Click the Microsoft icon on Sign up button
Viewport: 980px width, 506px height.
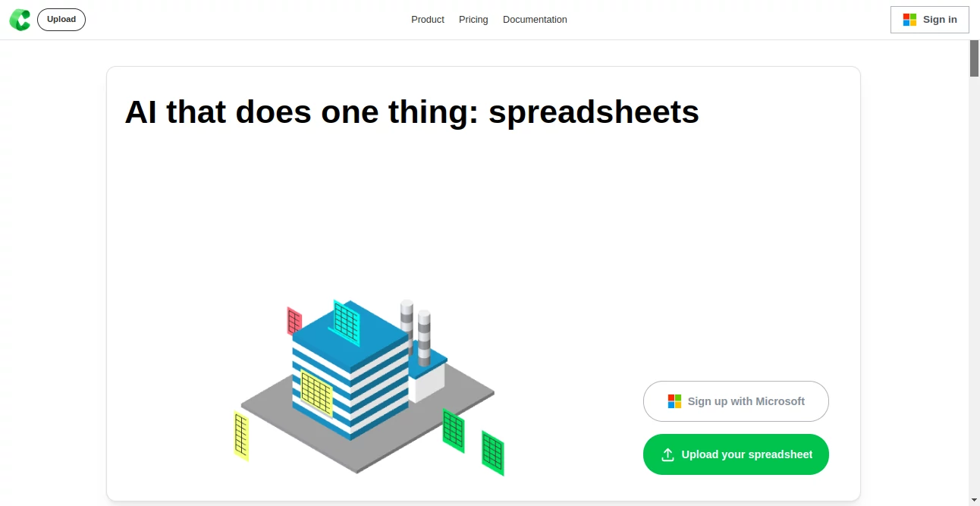coord(674,401)
